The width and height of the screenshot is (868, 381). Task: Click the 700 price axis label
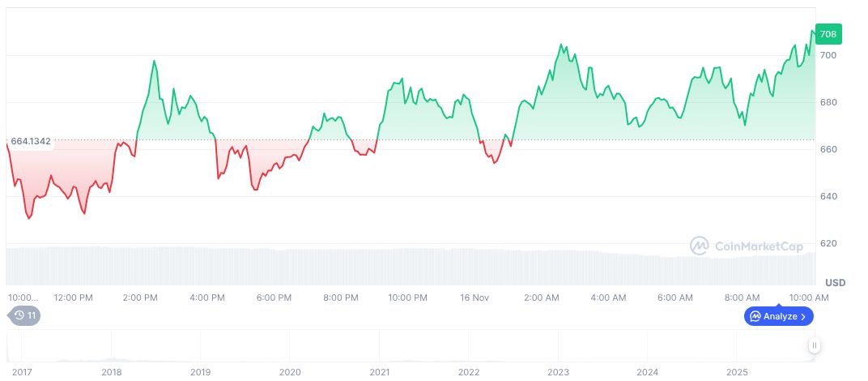[828, 55]
